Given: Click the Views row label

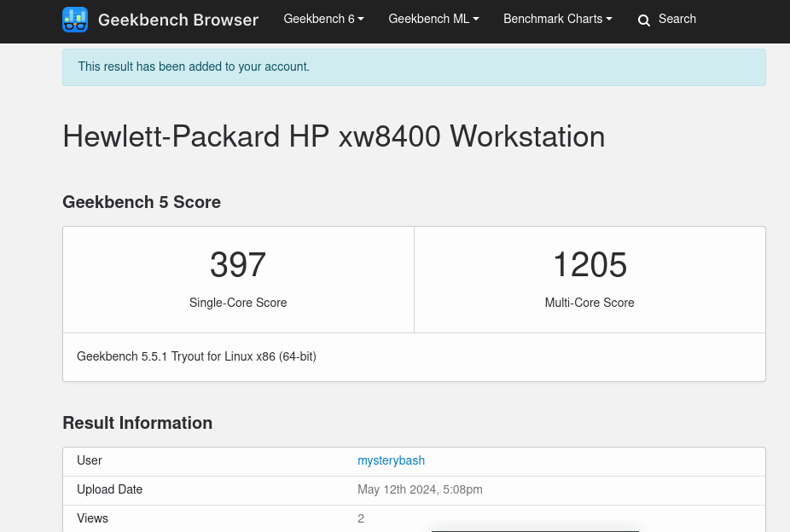Looking at the screenshot, I should point(92,518).
